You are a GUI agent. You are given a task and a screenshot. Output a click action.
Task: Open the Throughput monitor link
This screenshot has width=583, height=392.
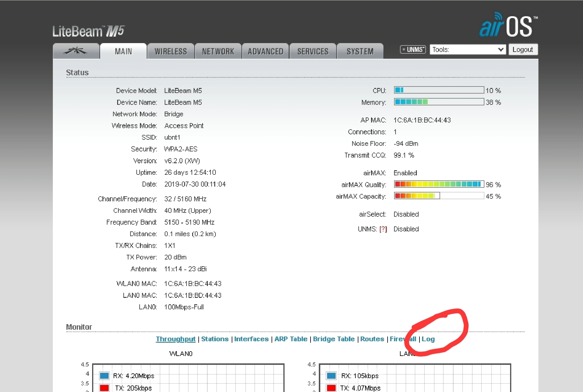point(176,339)
